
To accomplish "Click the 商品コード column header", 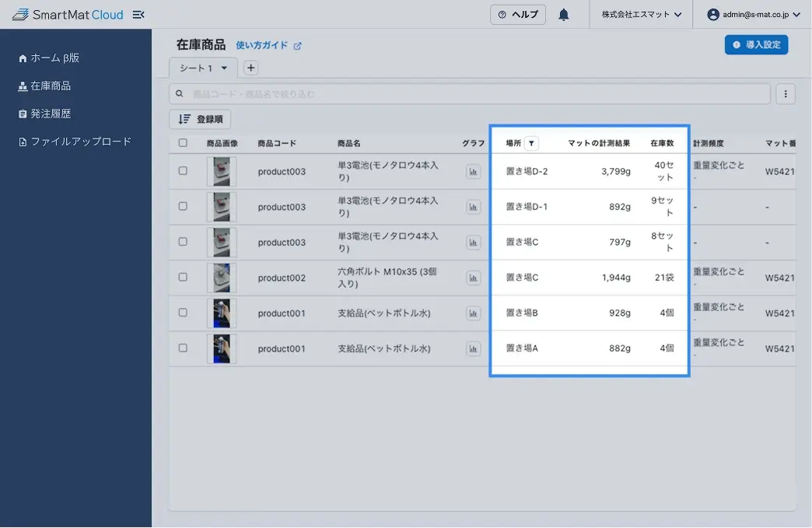I will [x=277, y=143].
